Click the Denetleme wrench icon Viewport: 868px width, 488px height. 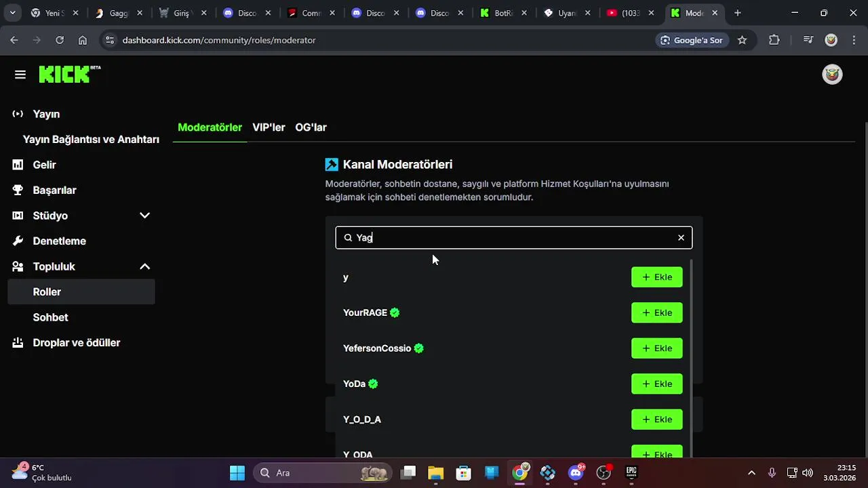(x=18, y=241)
